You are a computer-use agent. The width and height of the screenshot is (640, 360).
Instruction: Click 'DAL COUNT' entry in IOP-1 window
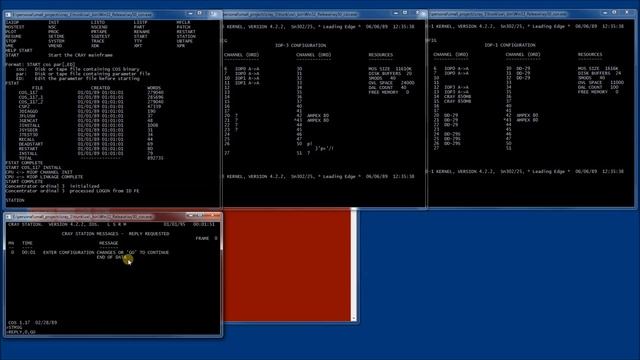tap(598, 87)
